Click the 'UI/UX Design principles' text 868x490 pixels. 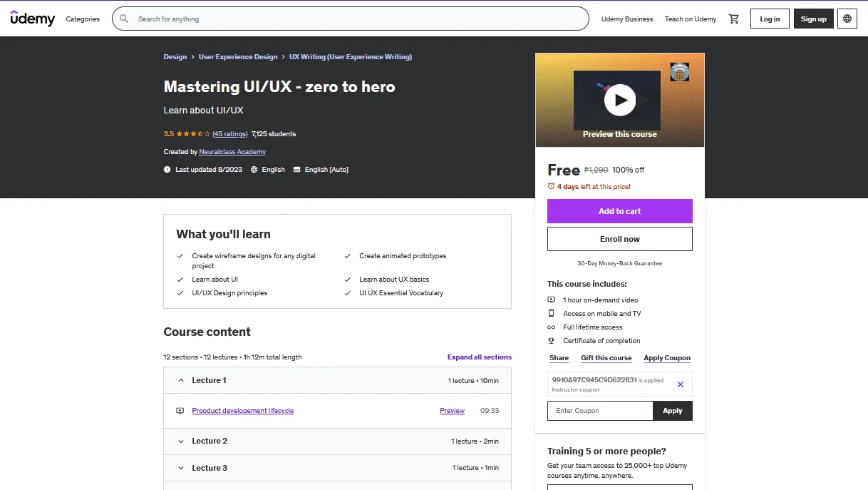[x=229, y=293]
